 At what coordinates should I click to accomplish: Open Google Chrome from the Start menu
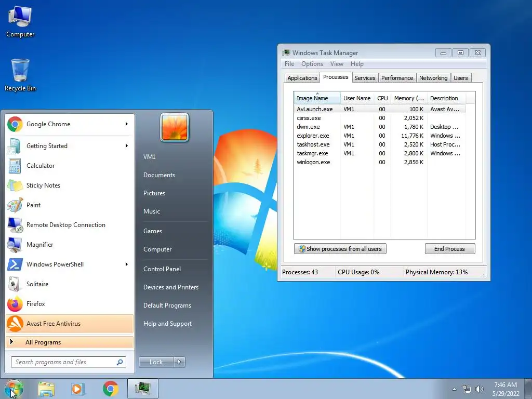coord(70,124)
